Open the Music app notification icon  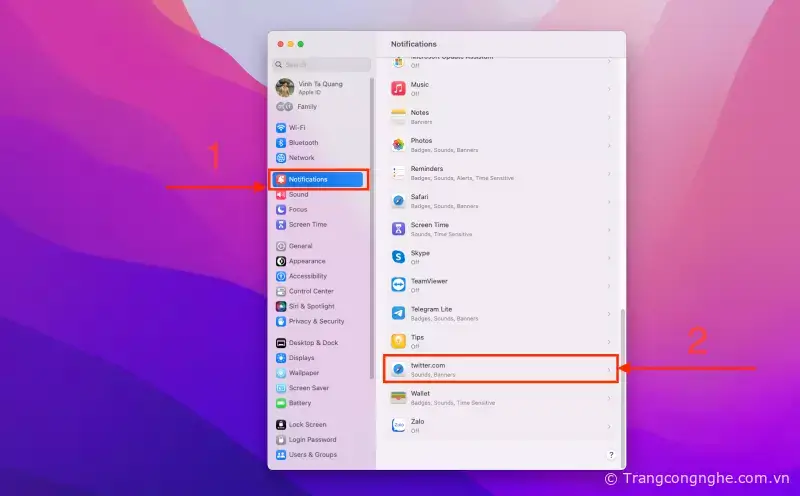pyautogui.click(x=398, y=88)
